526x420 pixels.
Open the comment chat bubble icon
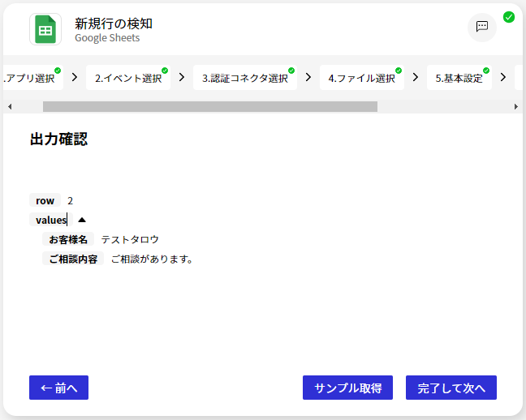481,27
